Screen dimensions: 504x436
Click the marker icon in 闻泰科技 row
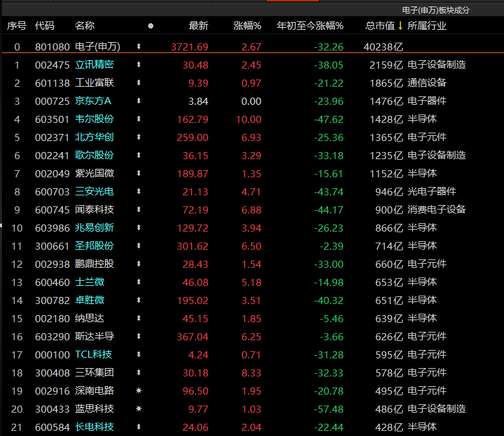coord(138,210)
